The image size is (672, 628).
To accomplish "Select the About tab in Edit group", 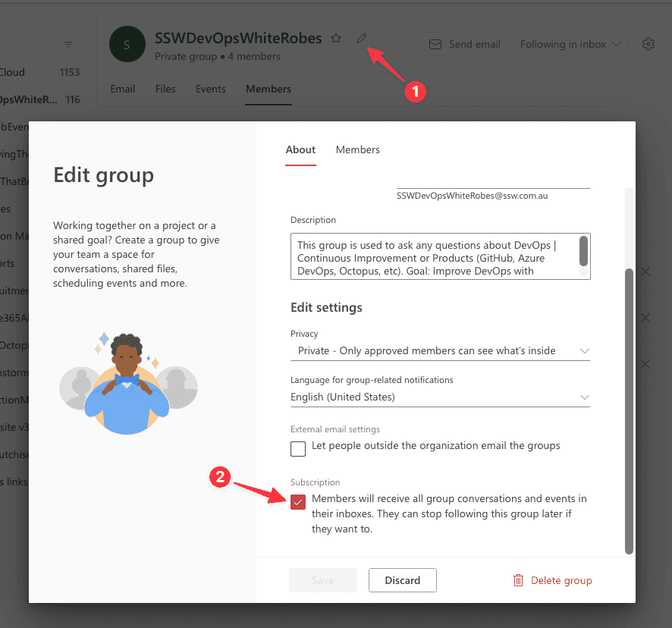I will tap(300, 149).
